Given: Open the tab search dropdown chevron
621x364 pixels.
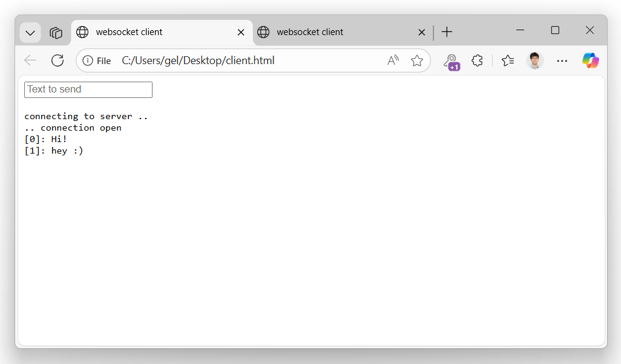Looking at the screenshot, I should (30, 33).
